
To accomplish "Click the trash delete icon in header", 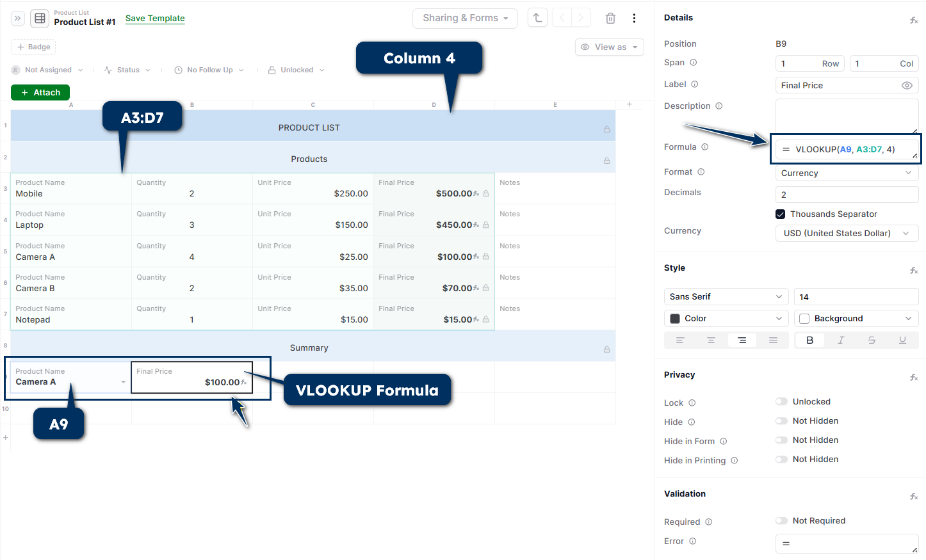I will (x=610, y=19).
